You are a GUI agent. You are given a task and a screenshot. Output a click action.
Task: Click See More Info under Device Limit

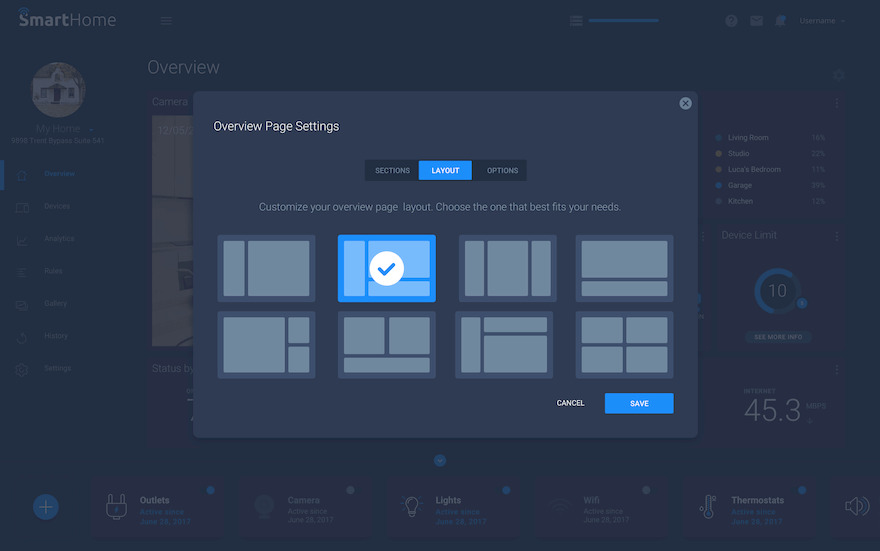point(778,337)
